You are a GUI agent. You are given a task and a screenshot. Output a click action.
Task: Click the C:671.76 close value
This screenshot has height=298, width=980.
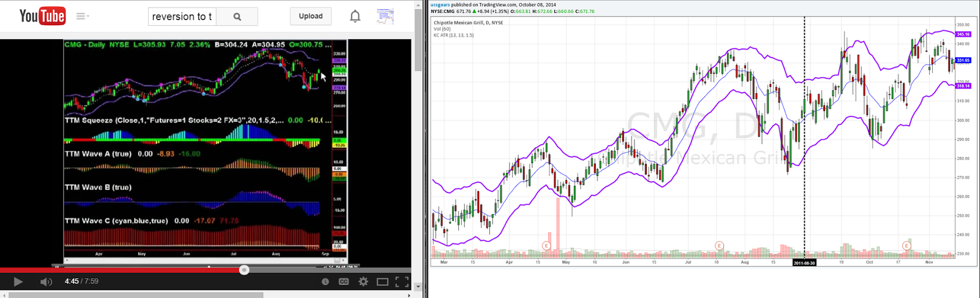(x=585, y=11)
